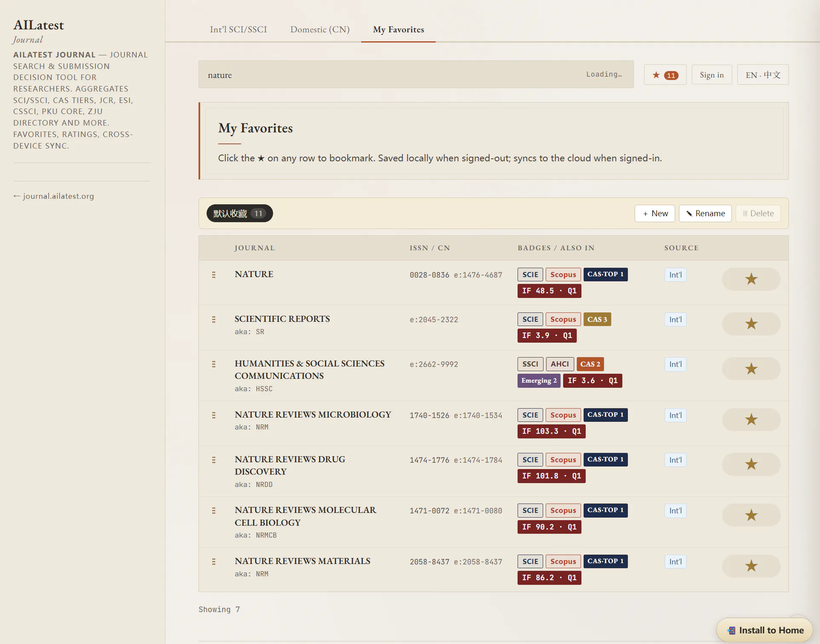
Task: Create a new favorites folder with + New
Action: [655, 213]
